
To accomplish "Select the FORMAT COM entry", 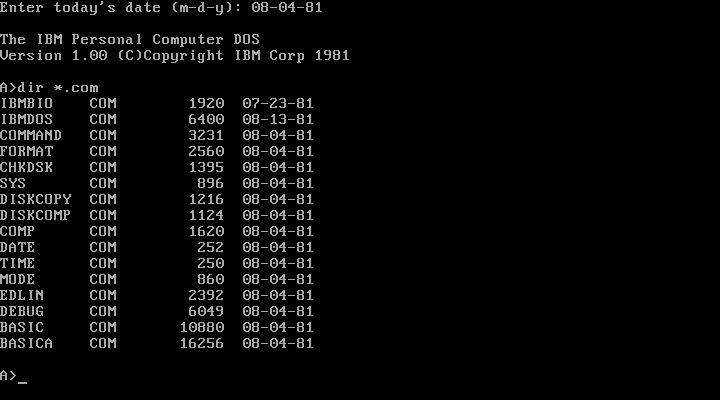I will click(157, 152).
